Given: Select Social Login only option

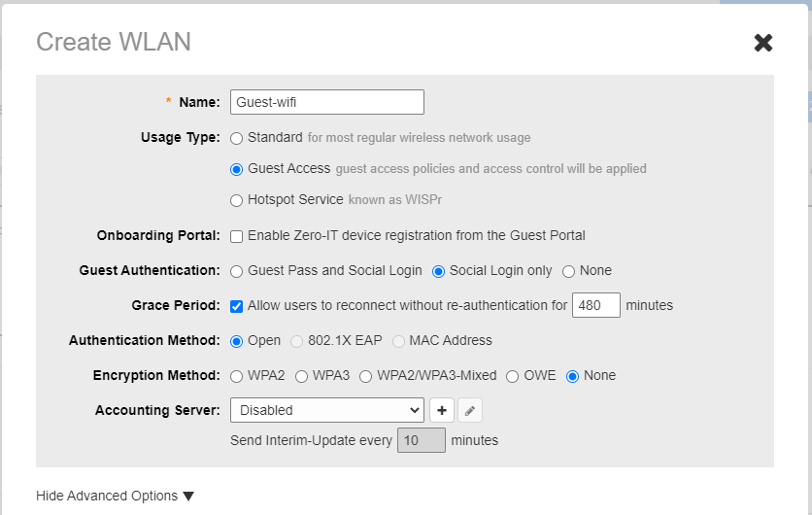Looking at the screenshot, I should [x=438, y=271].
